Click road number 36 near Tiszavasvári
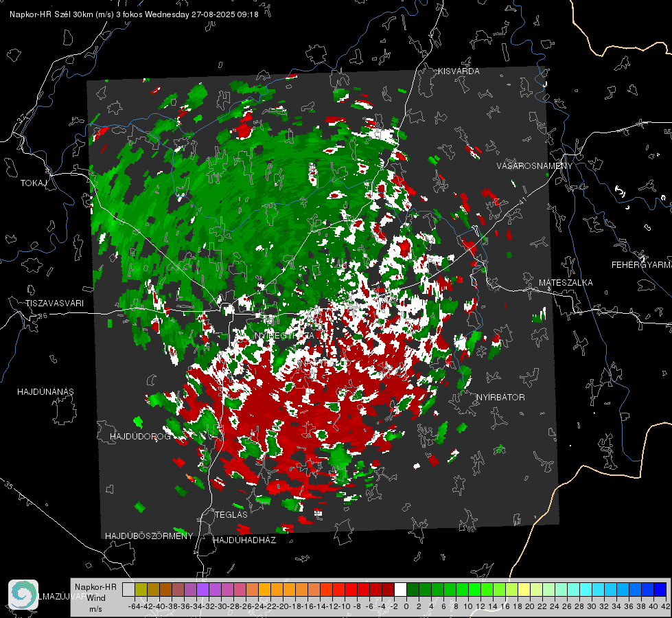672x618 pixels. [43, 316]
